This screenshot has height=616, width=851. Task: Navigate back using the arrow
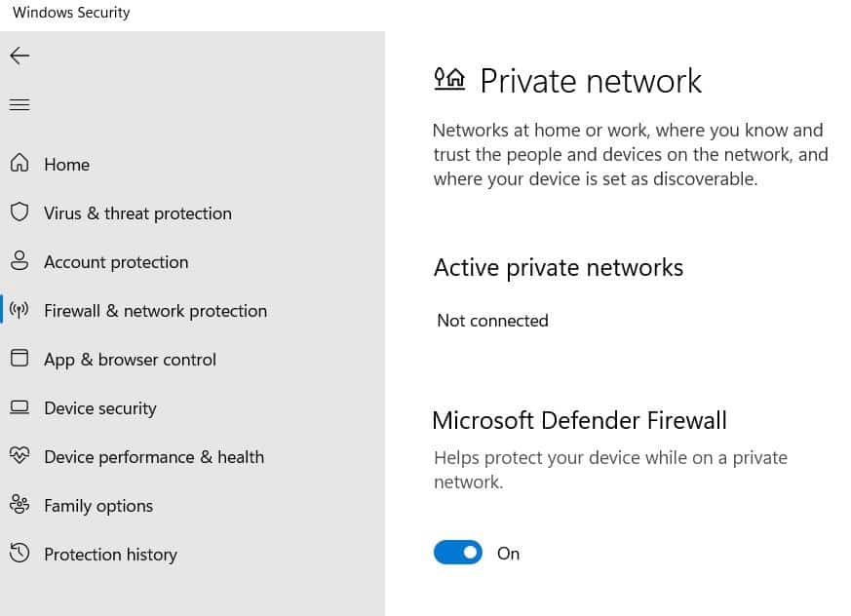[x=19, y=56]
